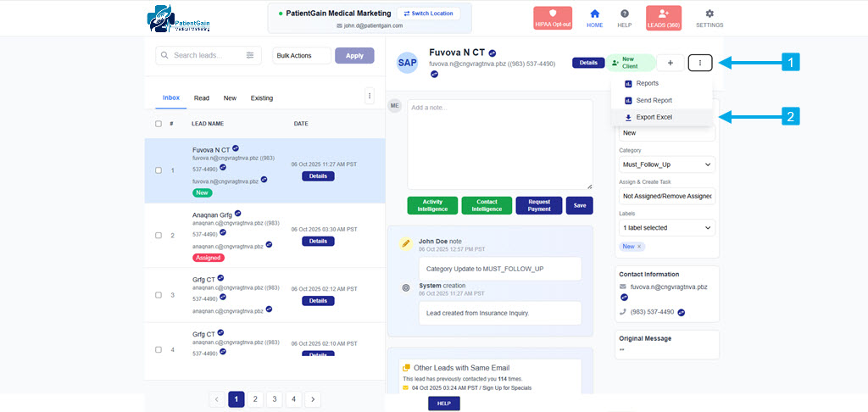This screenshot has height=412, width=868.
Task: Click the system creation target icon
Action: tap(406, 288)
